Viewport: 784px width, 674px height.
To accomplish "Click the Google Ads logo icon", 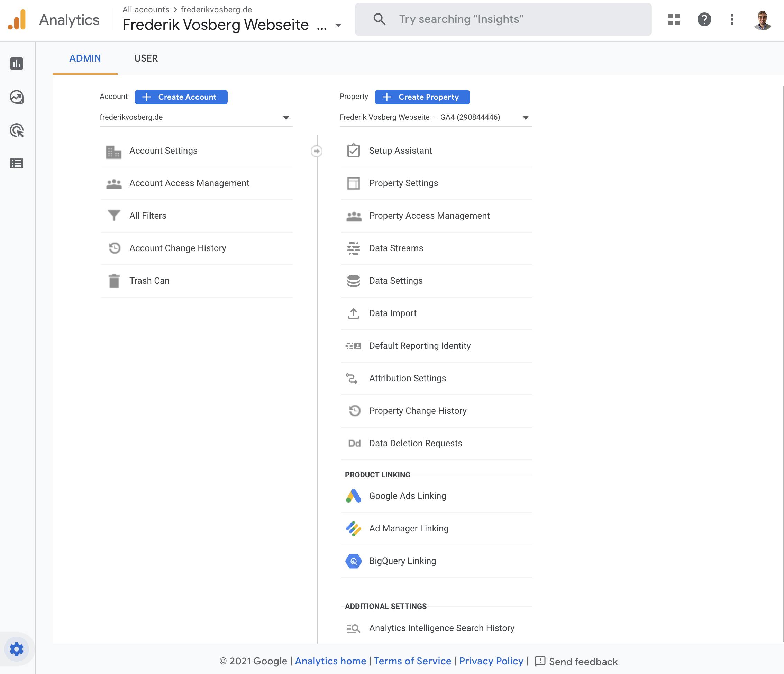I will point(353,496).
